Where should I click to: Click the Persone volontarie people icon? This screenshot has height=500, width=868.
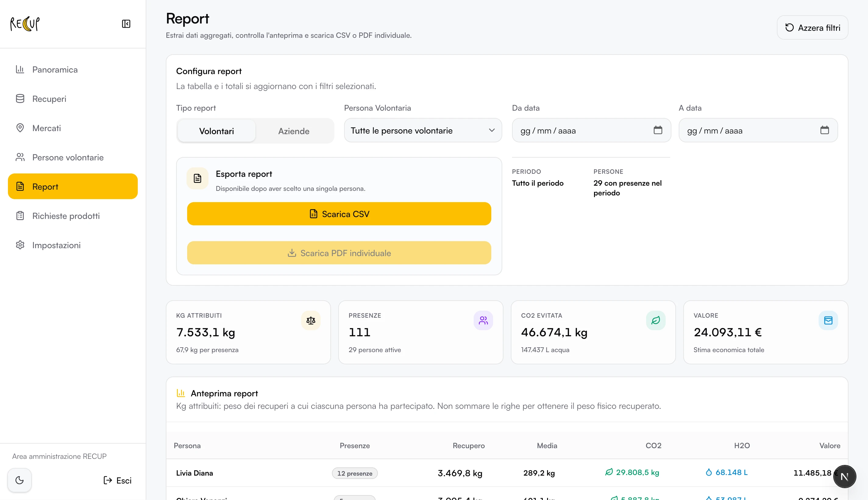[x=20, y=157]
